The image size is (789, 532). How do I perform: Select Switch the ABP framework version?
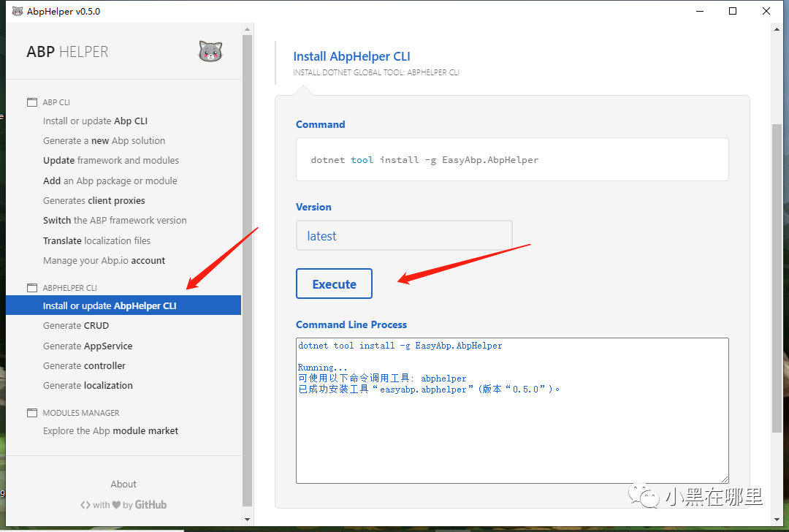(x=115, y=220)
